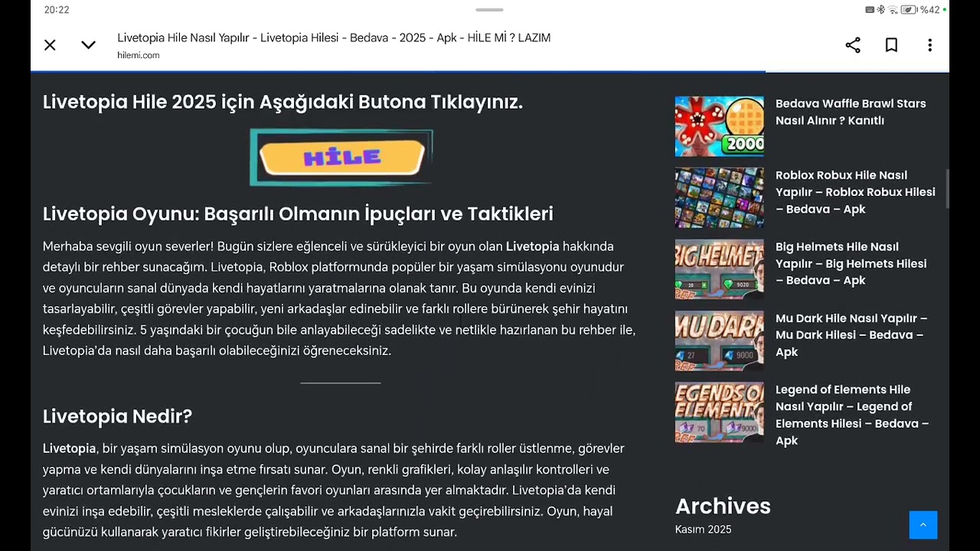Click the 'Livetopia Nedir?' heading
The height and width of the screenshot is (551, 980).
[x=117, y=416]
